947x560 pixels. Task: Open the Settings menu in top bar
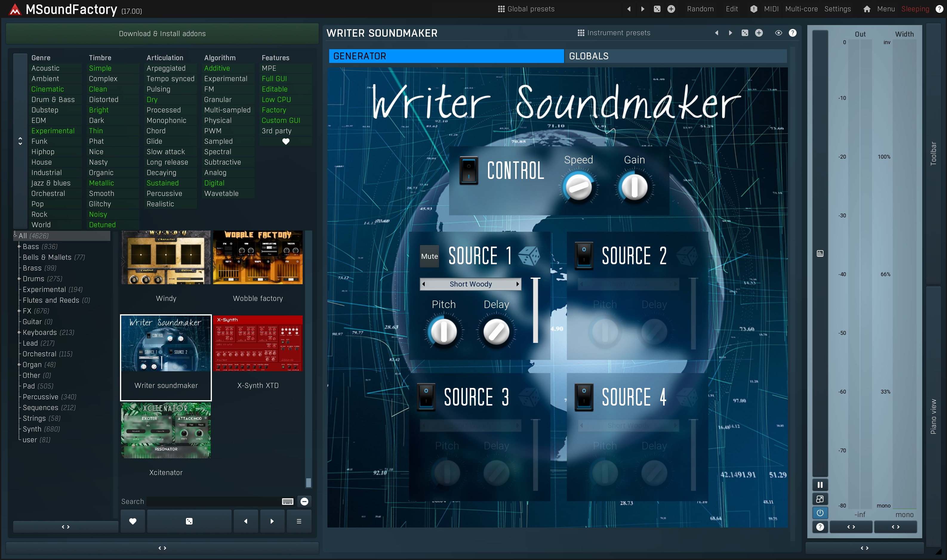pos(837,9)
